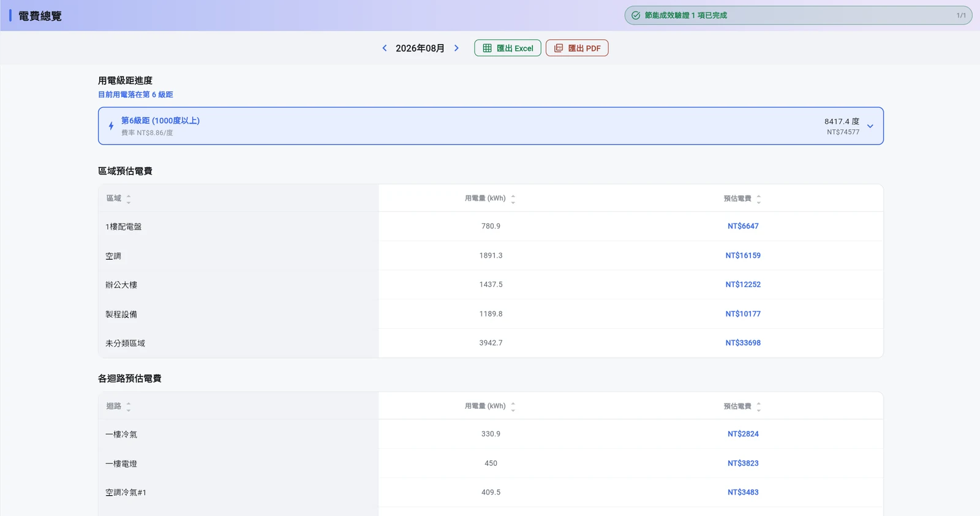Select the 一樓冷氣 circuit row
Viewport: 980px width, 516px height.
(491, 434)
